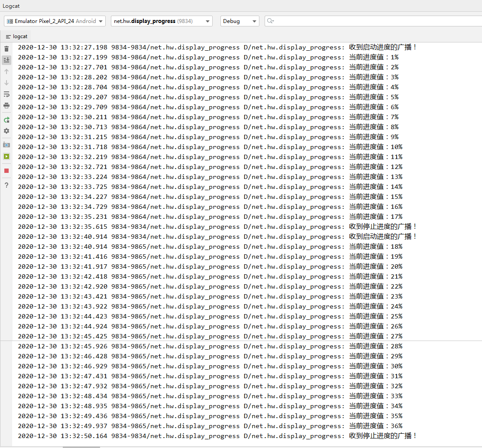Screen dimensions: 482x448
Task: Click the log line 当前进度值：36%
Action: (x=210, y=426)
